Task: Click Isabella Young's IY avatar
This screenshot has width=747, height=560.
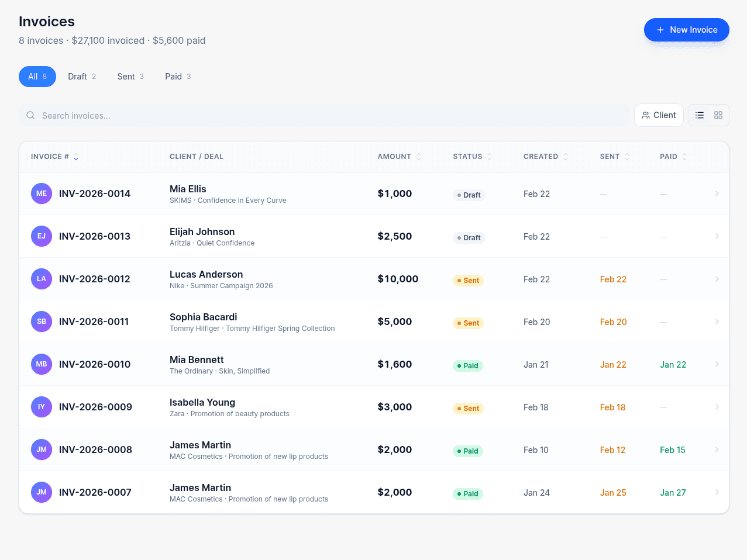Action: point(42,407)
